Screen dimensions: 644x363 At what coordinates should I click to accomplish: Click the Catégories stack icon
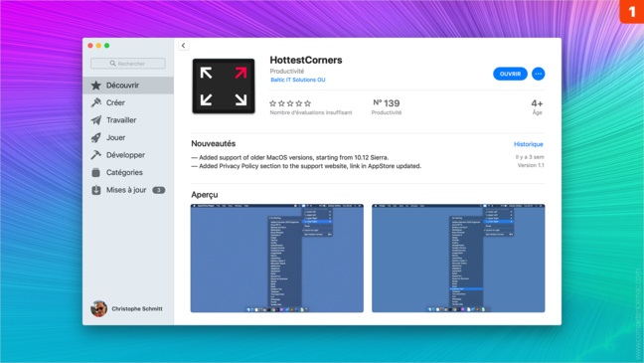(96, 173)
